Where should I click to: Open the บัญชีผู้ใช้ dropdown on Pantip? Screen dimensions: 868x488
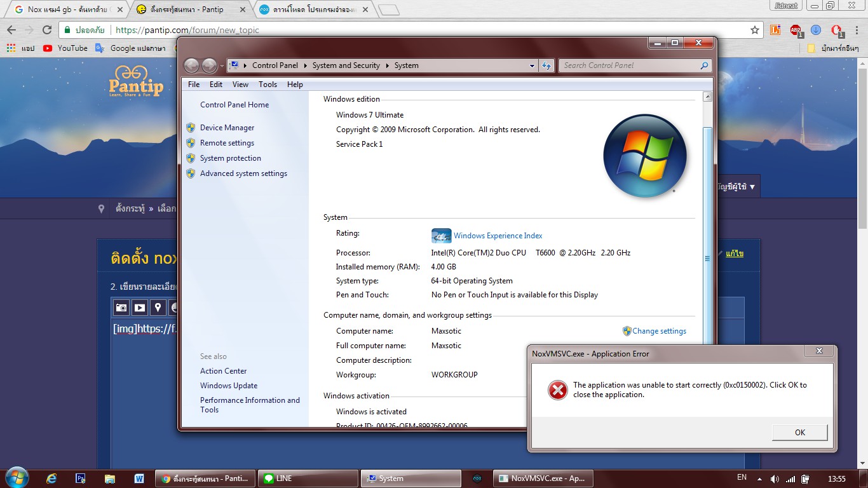point(737,187)
